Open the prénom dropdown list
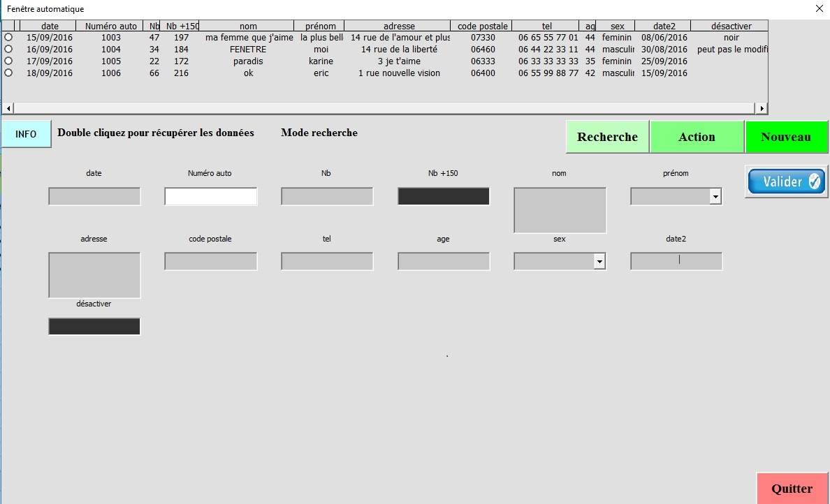Image resolution: width=830 pixels, height=504 pixels. [715, 197]
